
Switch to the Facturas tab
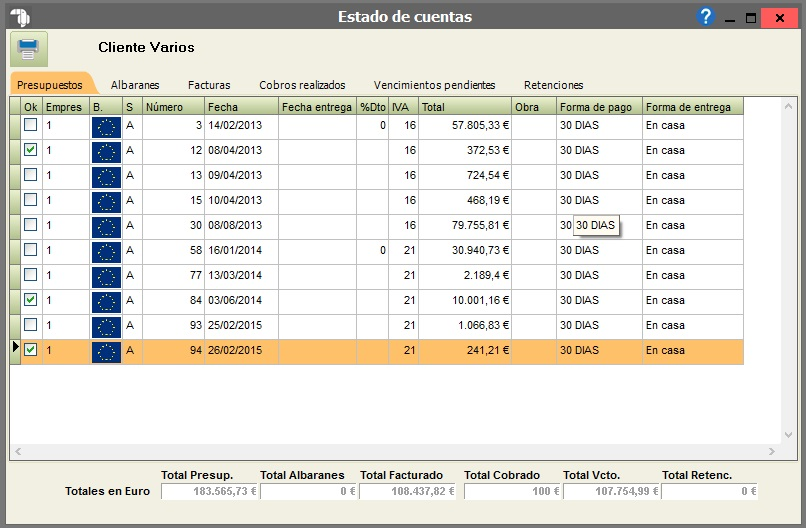209,85
